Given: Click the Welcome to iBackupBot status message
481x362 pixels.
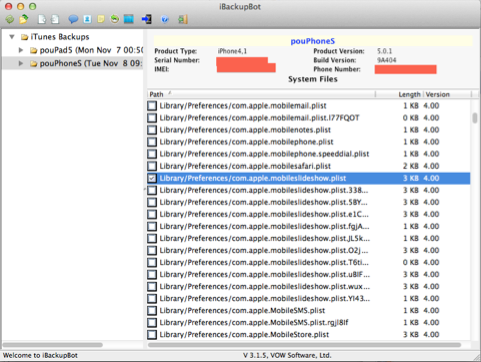Looking at the screenshot, I should coord(40,355).
